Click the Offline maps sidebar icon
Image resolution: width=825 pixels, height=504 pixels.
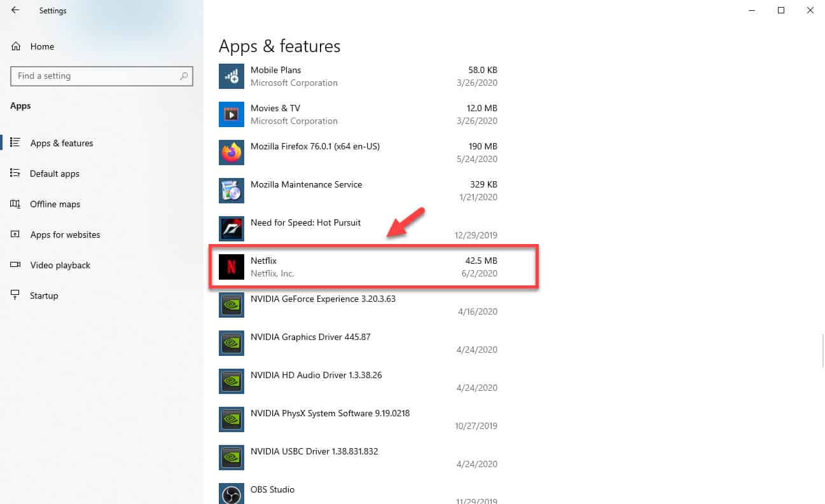point(15,204)
